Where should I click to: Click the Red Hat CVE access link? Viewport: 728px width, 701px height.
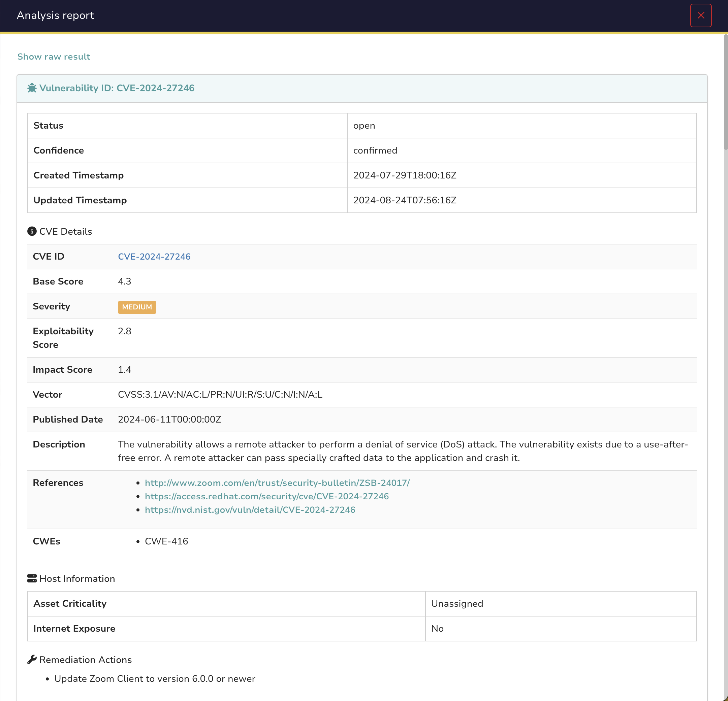(266, 496)
